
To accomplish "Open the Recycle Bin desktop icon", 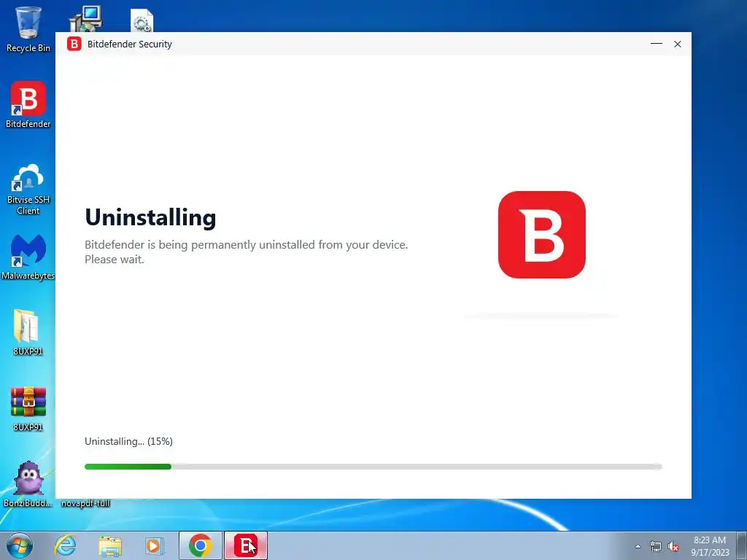I will click(x=28, y=28).
